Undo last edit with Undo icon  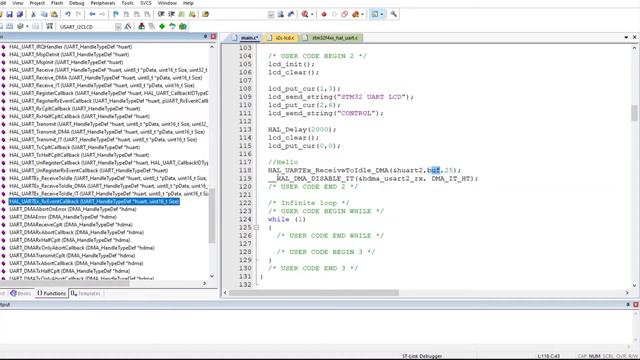pyautogui.click(x=68, y=14)
